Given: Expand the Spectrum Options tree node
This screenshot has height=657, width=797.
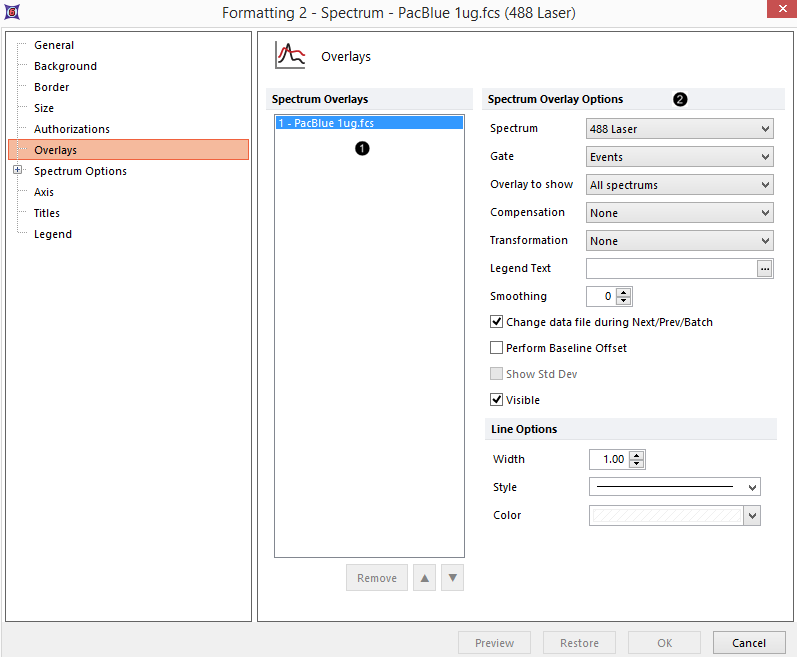Looking at the screenshot, I should 17,171.
